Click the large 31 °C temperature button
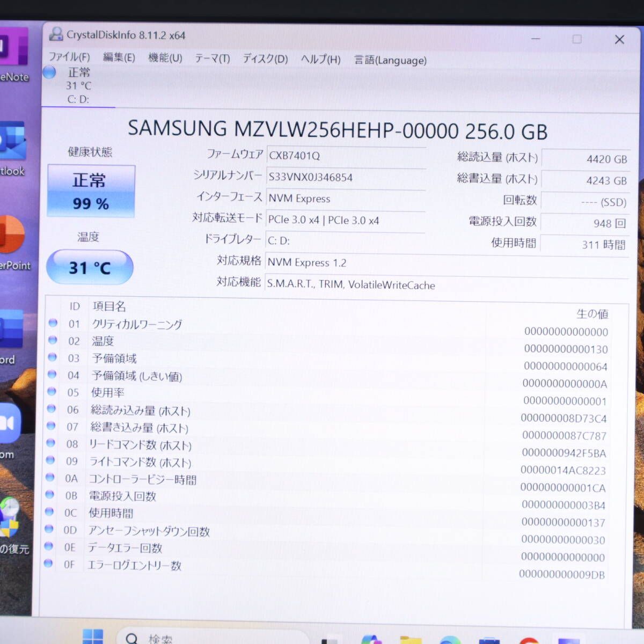This screenshot has width=644, height=644. click(90, 267)
